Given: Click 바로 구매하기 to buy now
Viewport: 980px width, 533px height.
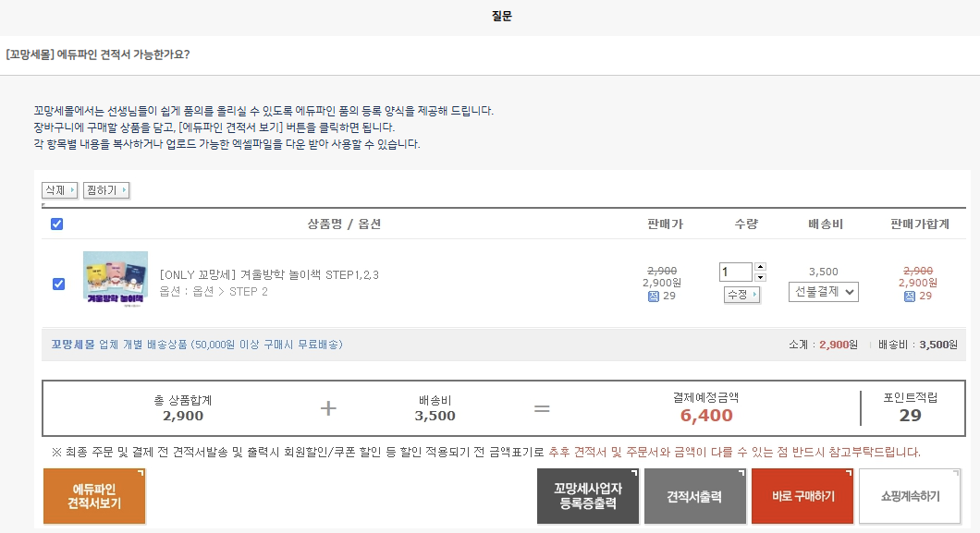Looking at the screenshot, I should (x=802, y=496).
